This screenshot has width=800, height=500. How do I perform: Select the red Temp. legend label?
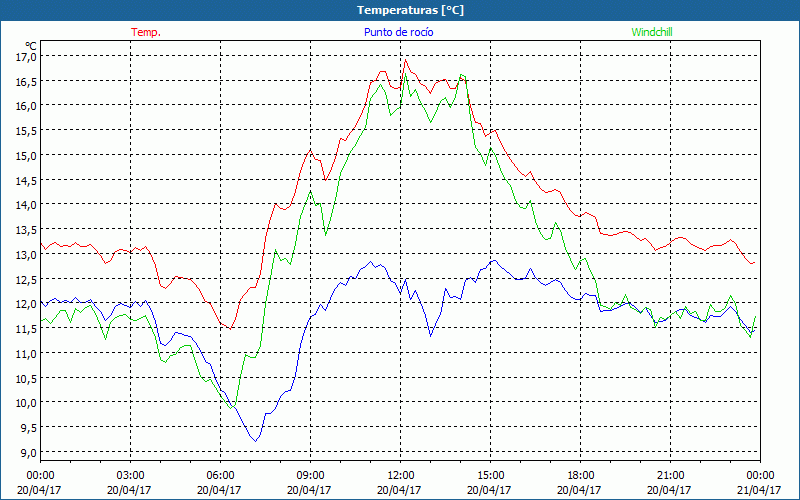point(146,32)
